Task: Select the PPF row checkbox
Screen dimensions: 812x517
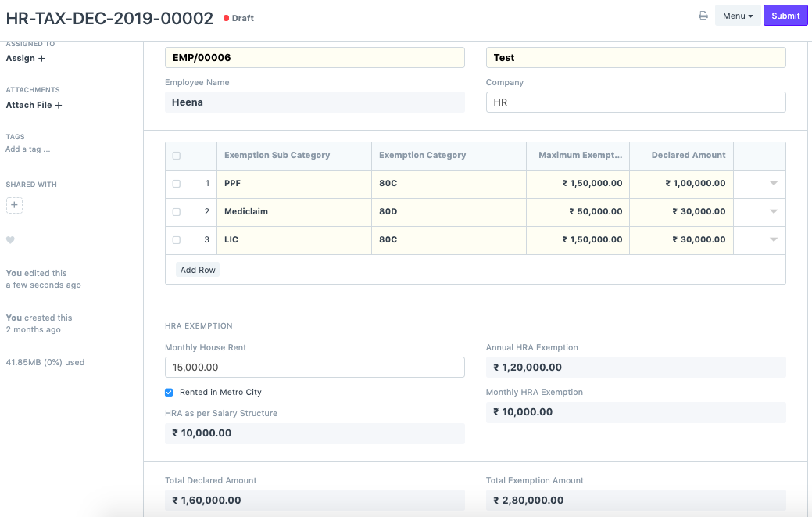Action: pos(177,184)
